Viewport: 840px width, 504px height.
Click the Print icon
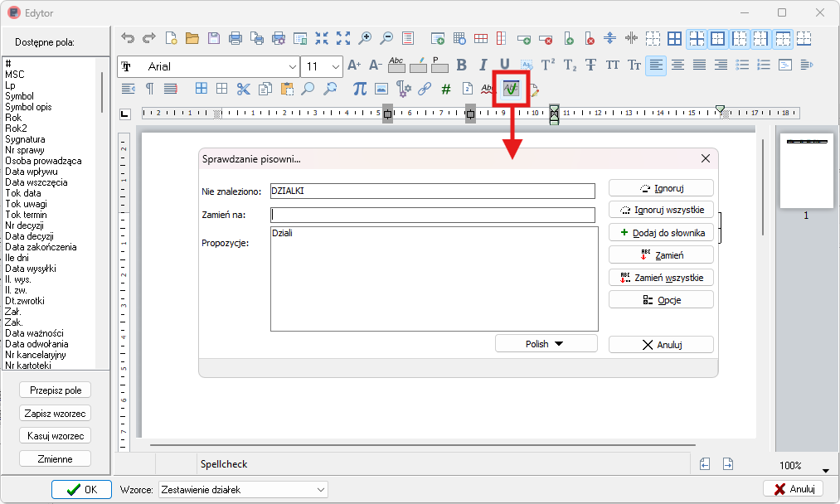point(235,38)
